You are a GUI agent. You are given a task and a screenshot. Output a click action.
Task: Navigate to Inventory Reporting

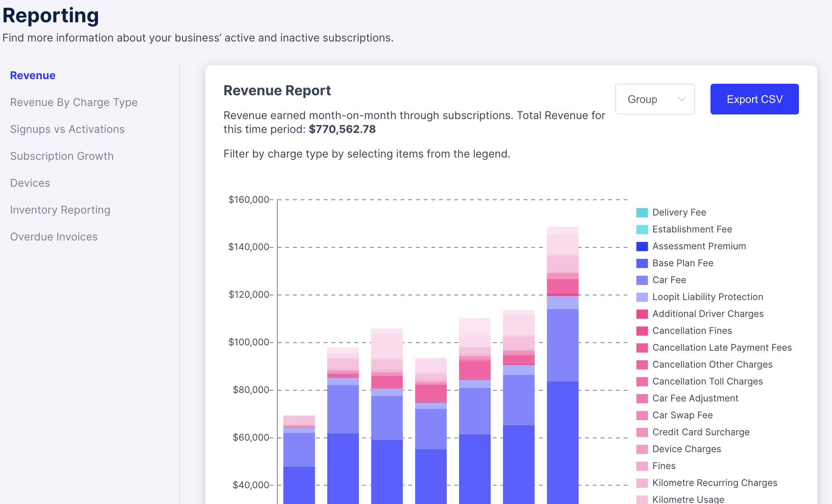(60, 210)
